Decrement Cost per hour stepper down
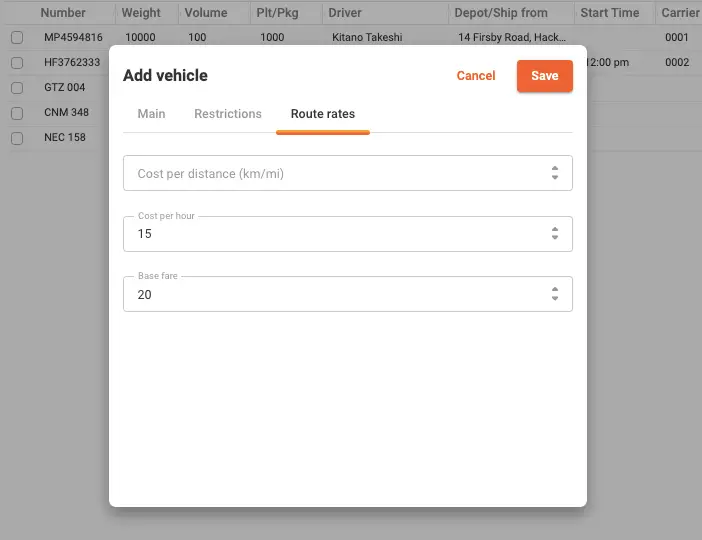The image size is (702, 540). 555,239
